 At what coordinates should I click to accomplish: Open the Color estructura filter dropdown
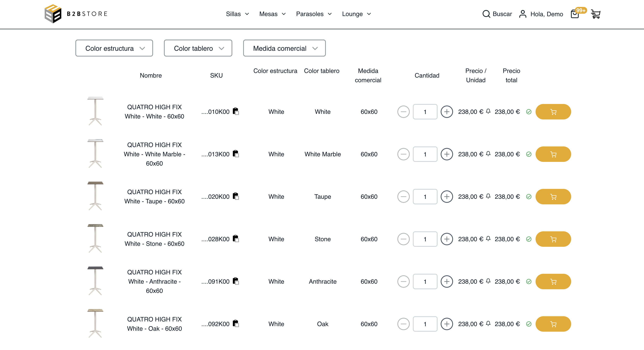coord(114,48)
